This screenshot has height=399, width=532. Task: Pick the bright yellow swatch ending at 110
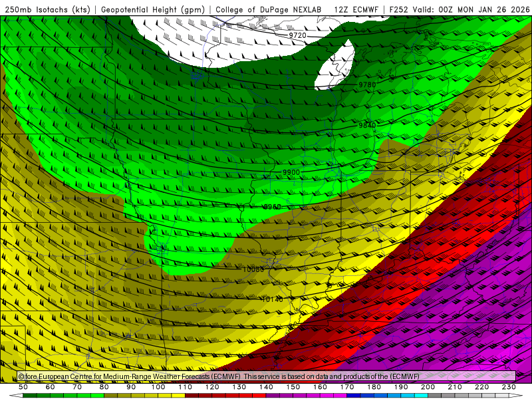coord(178,396)
